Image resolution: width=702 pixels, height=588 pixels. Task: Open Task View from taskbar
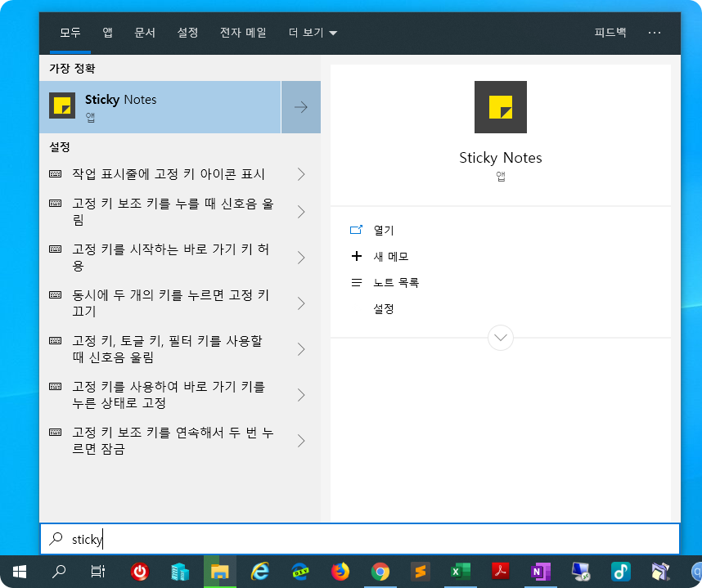click(x=97, y=572)
